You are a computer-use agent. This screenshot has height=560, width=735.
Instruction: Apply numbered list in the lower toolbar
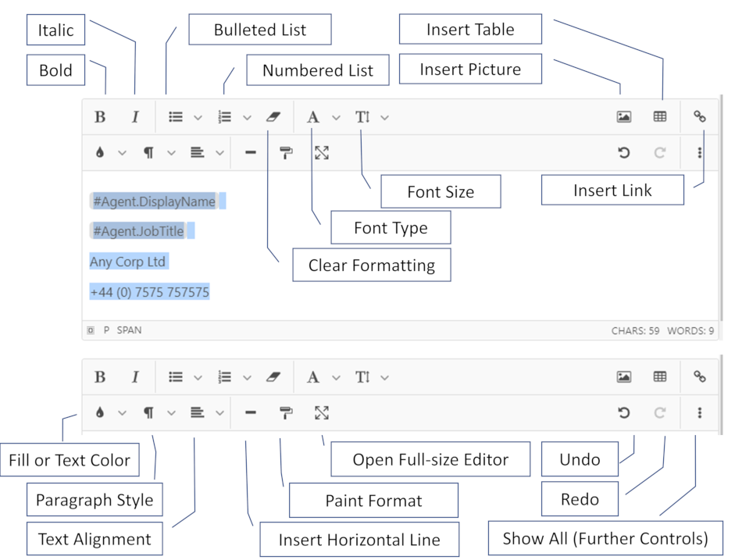[x=224, y=376]
